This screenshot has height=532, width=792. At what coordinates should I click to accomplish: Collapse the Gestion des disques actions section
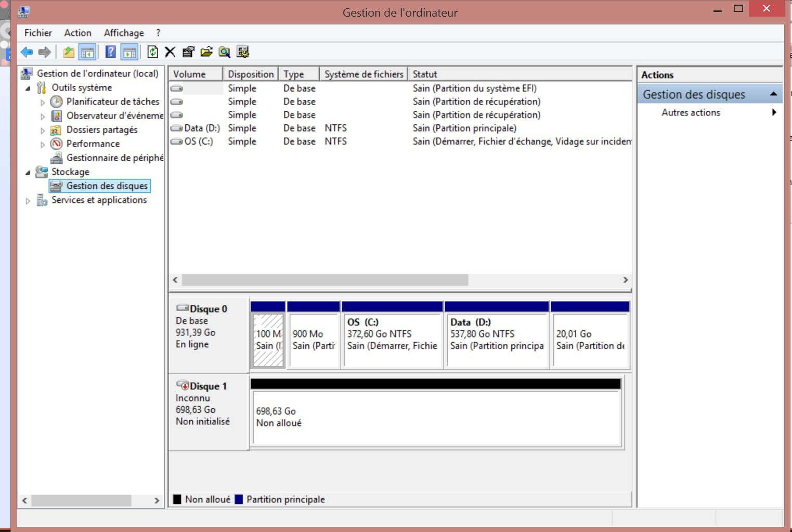[x=773, y=94]
